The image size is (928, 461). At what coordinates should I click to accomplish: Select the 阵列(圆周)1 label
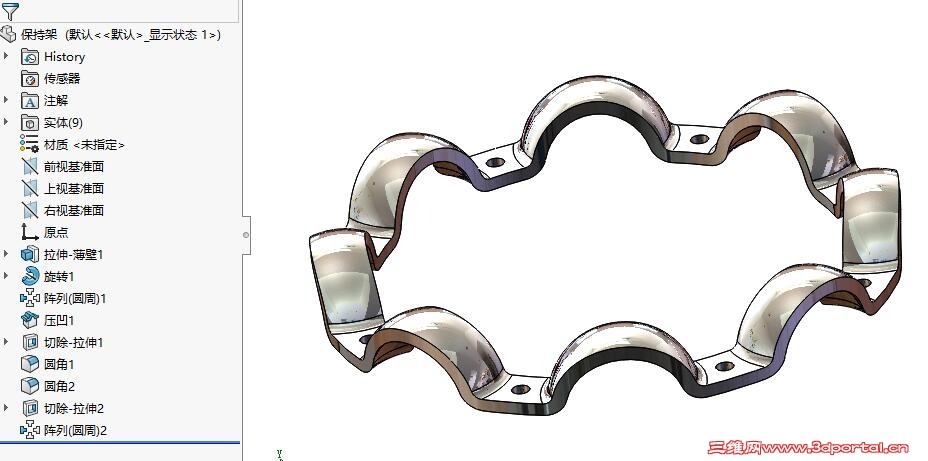point(75,299)
